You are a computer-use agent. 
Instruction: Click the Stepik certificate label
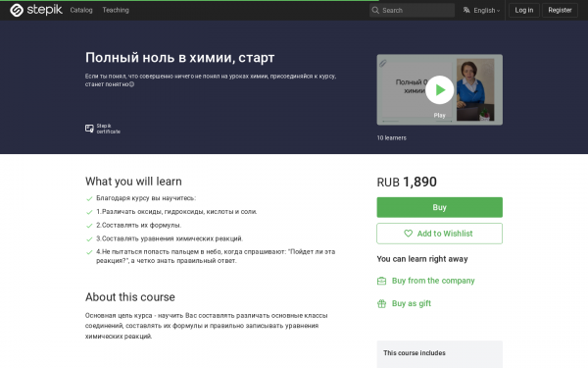[x=109, y=129]
